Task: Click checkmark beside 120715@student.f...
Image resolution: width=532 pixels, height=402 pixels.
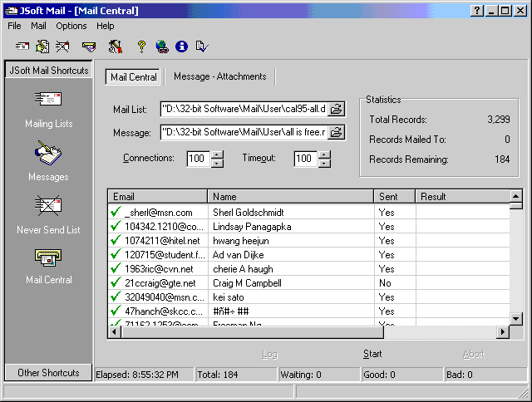Action: [x=116, y=254]
